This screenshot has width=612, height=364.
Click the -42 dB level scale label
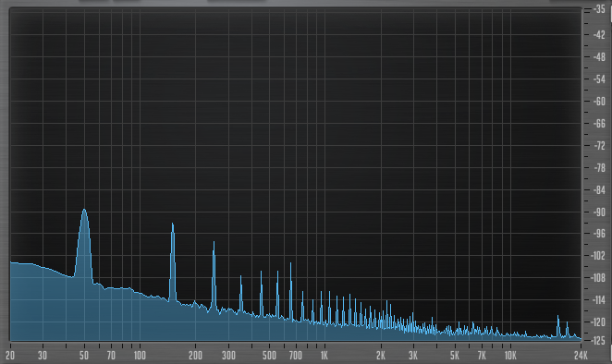tap(599, 35)
